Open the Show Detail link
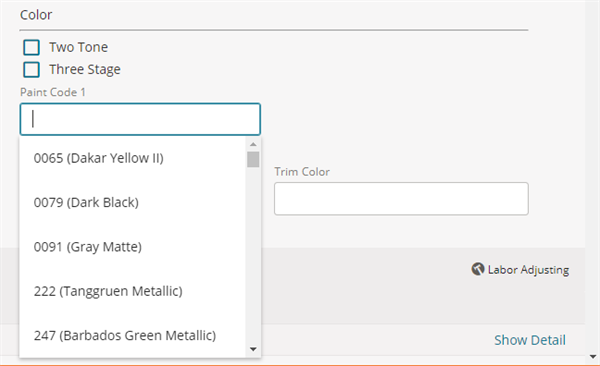Viewport: 600px width, 366px height. (x=530, y=340)
